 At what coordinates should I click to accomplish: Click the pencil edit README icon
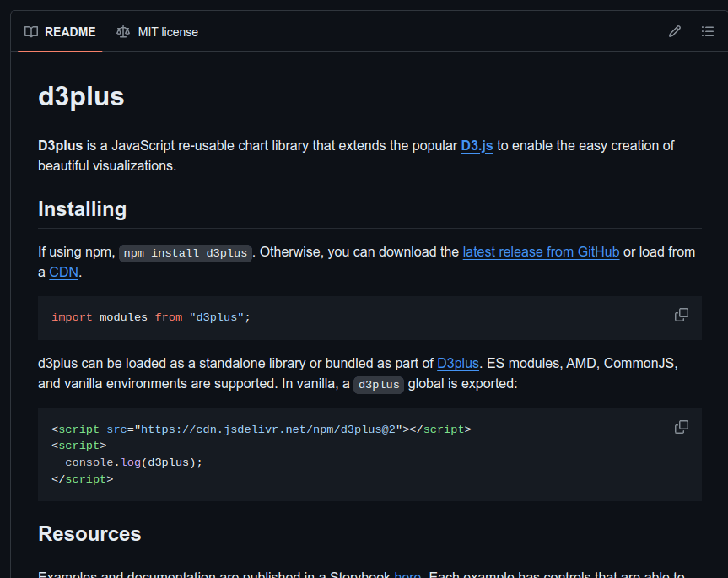tap(675, 31)
